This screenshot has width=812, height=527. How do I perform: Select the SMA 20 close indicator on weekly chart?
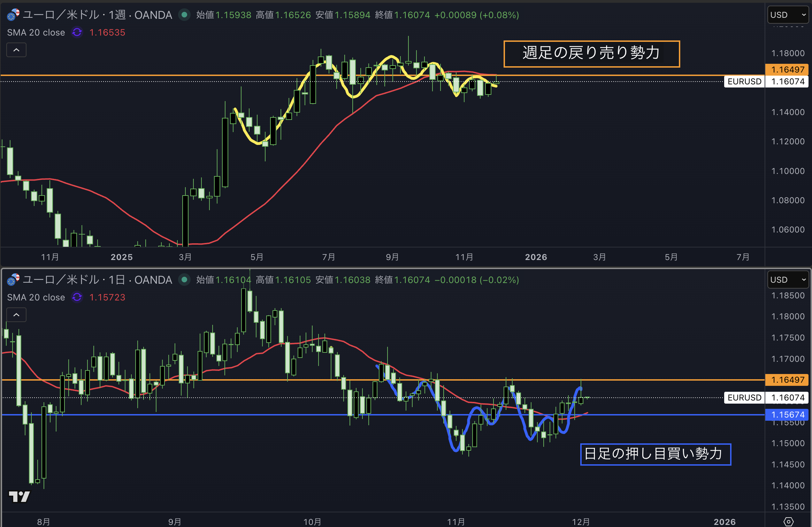coord(36,32)
